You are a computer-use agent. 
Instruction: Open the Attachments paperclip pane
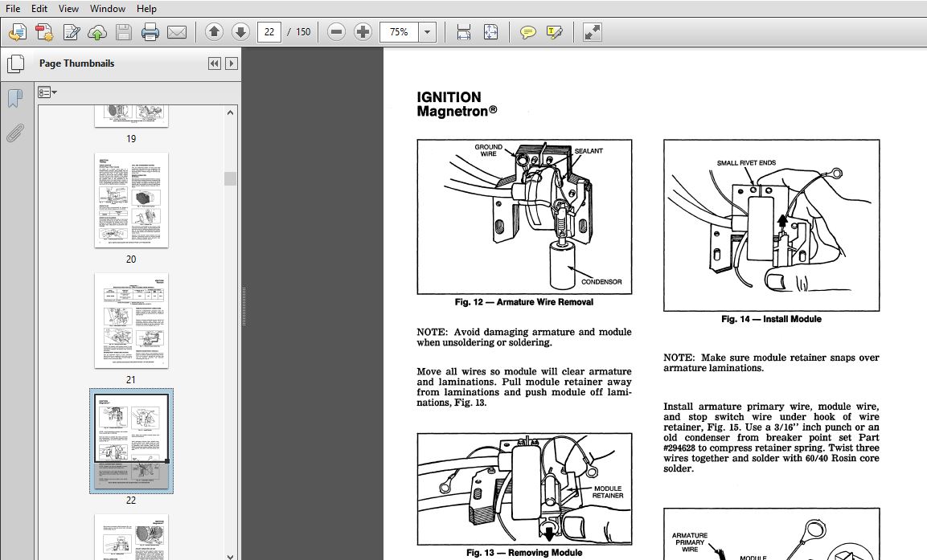15,133
